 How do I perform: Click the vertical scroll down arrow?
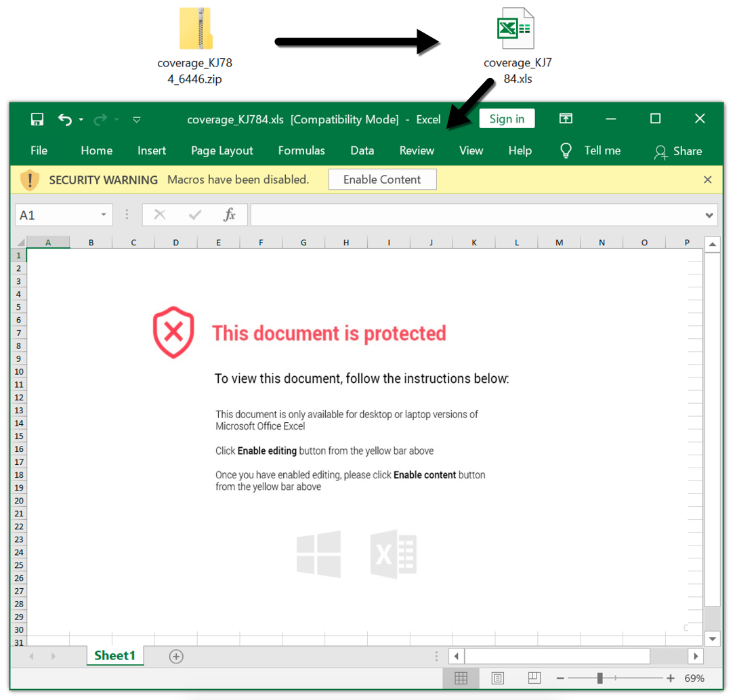coord(713,638)
